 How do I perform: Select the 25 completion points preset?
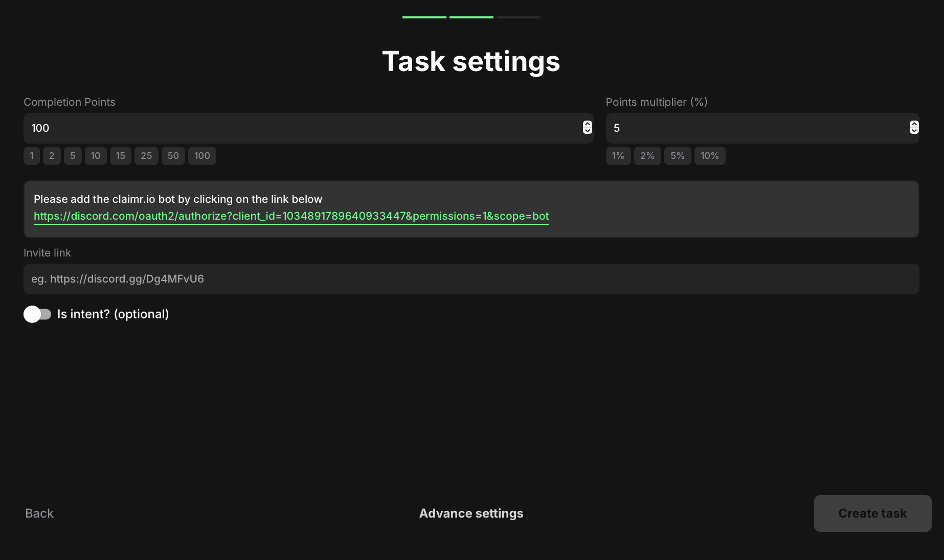click(x=146, y=156)
